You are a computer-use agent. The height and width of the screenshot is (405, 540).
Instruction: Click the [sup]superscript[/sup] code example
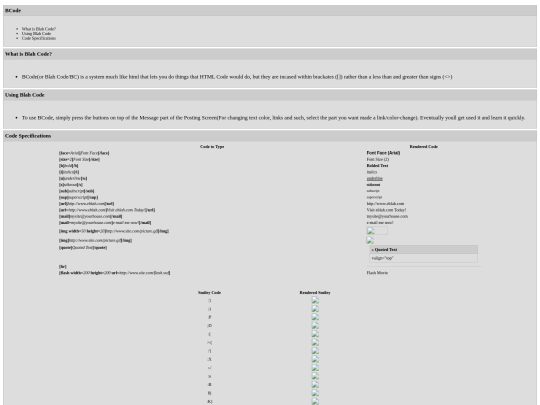(x=79, y=197)
